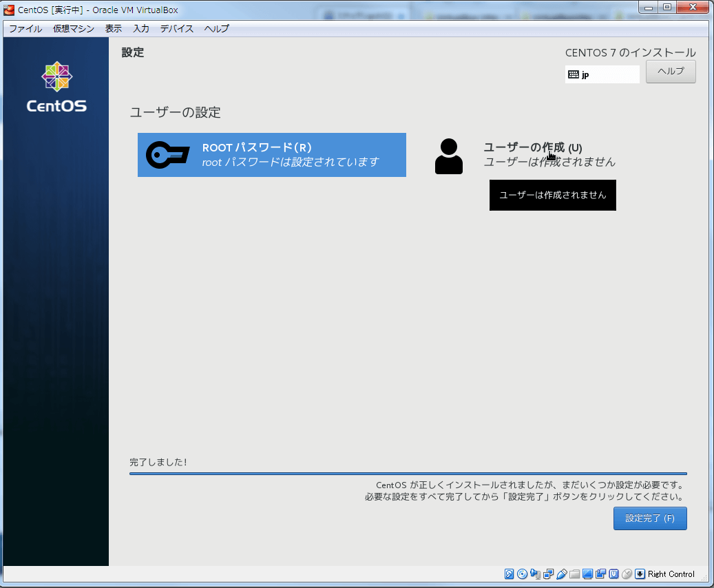This screenshot has height=588, width=714.
Task: Click the video capture status icon
Action: click(601, 574)
